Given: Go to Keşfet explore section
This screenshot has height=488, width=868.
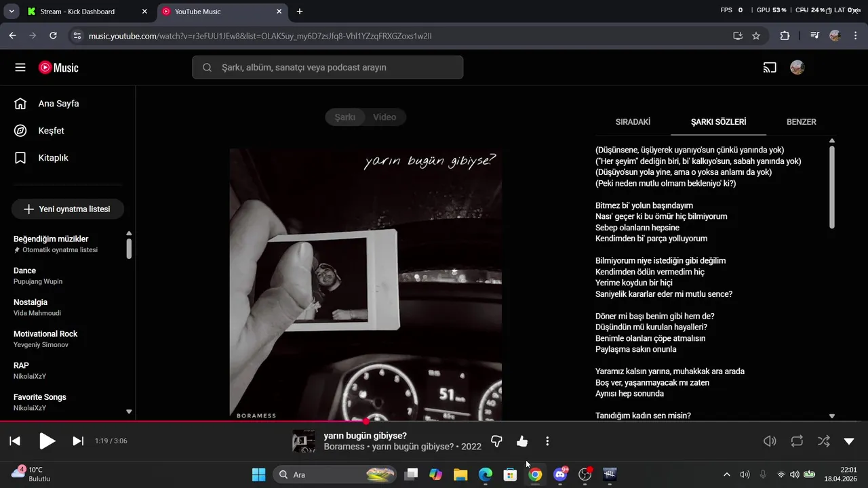Looking at the screenshot, I should pos(39,131).
